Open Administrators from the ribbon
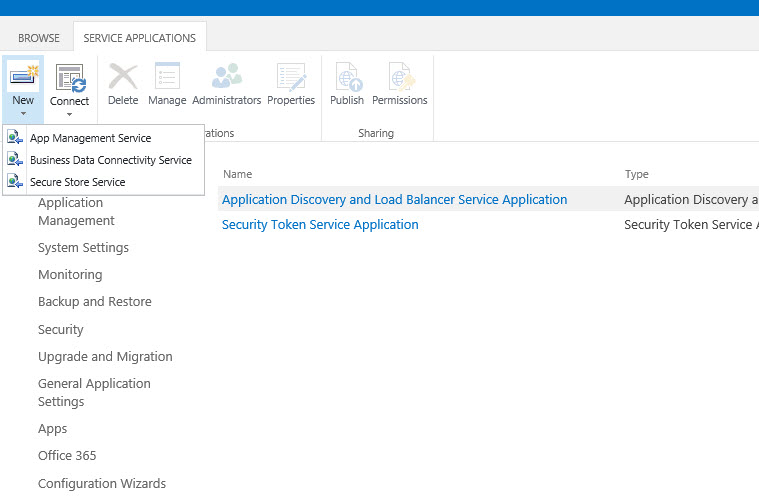Viewport: 759px width, 502px height. tap(226, 78)
